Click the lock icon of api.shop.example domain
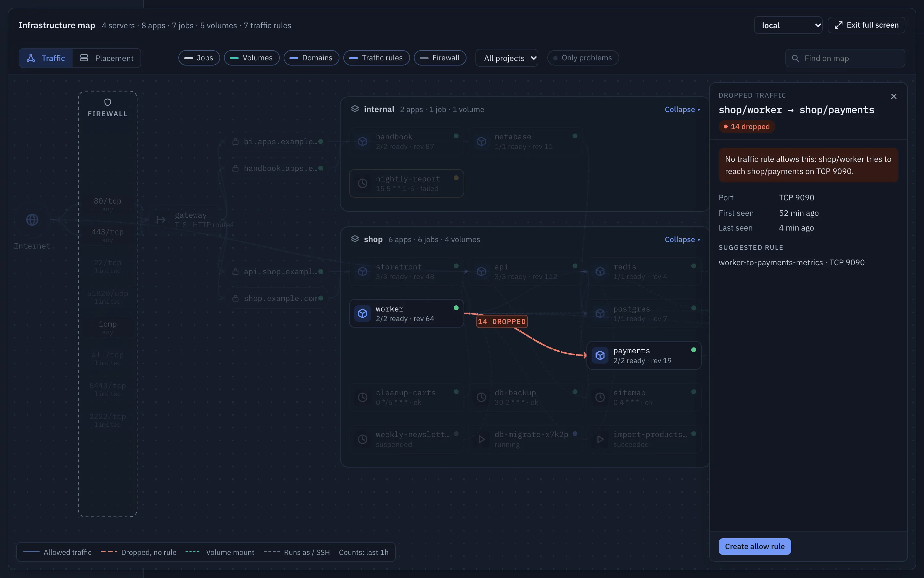924x578 pixels. [x=235, y=271]
